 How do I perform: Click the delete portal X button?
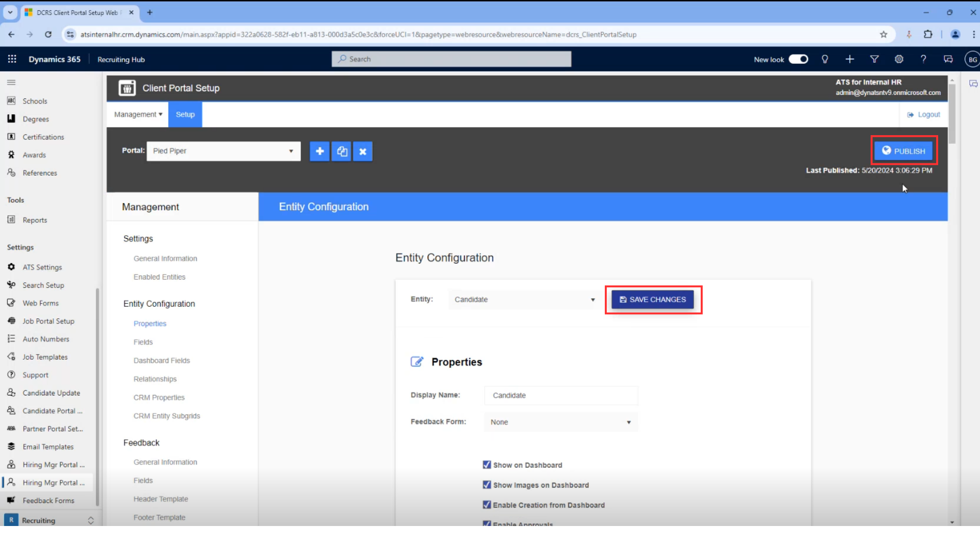[363, 151]
